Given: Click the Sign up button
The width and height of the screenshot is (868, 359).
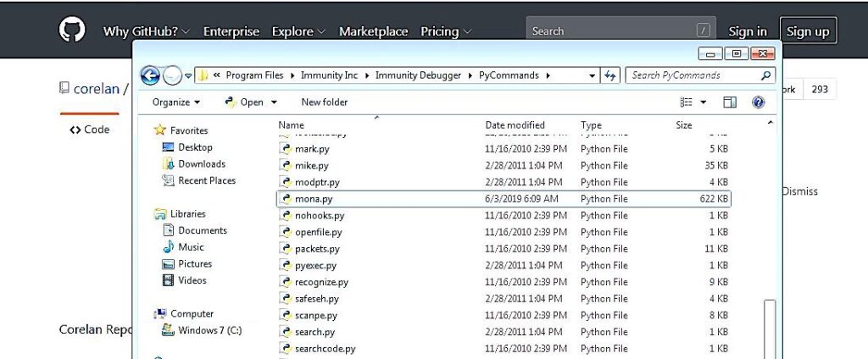Looking at the screenshot, I should click(808, 31).
